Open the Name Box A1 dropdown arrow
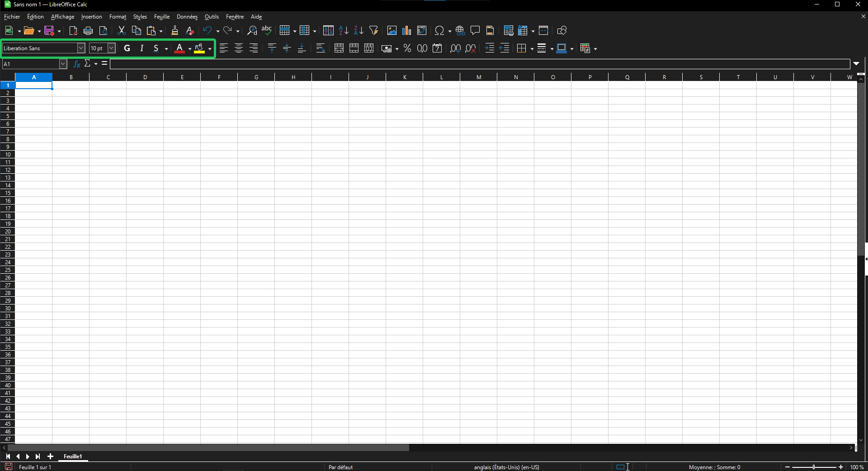The width and height of the screenshot is (868, 471). tap(63, 64)
